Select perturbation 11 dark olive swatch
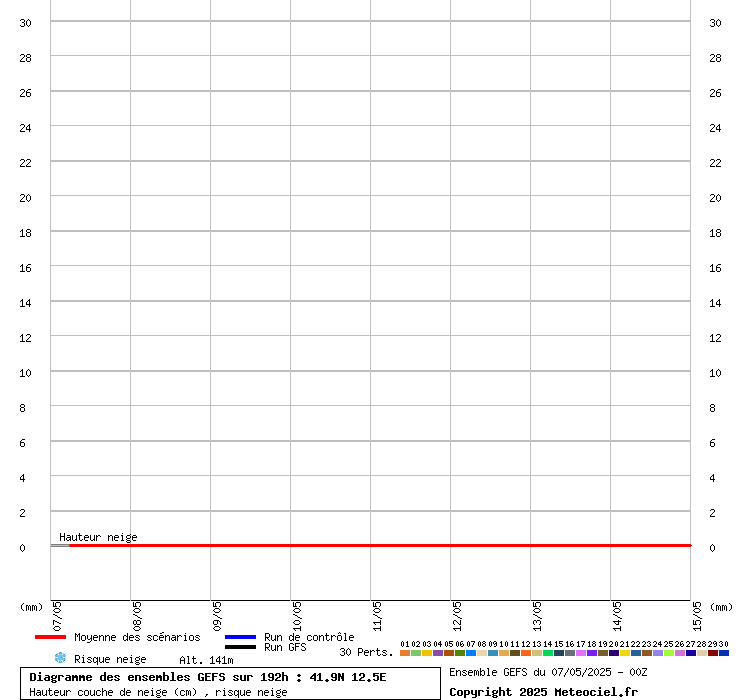The width and height of the screenshot is (740, 700). [x=515, y=653]
